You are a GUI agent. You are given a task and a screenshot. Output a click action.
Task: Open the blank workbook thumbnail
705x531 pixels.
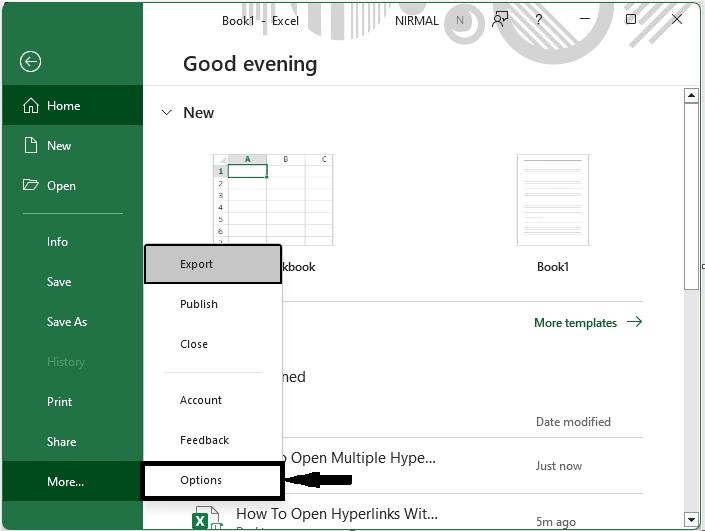tap(273, 200)
